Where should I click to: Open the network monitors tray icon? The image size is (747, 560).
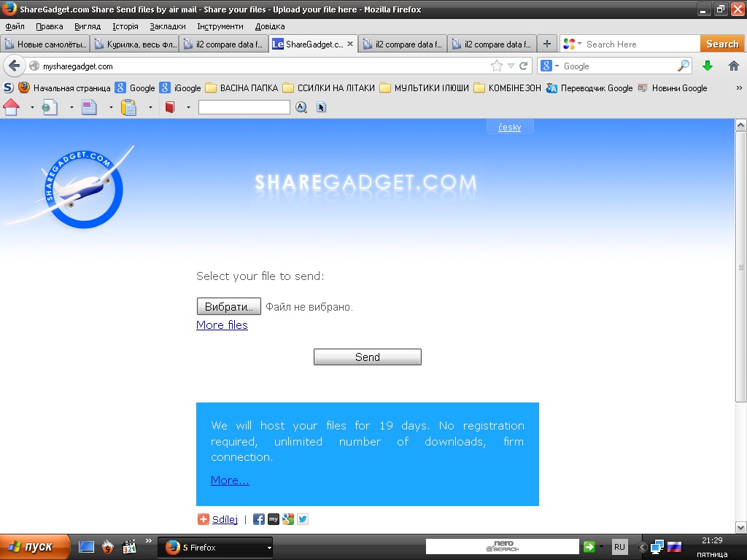click(x=657, y=547)
